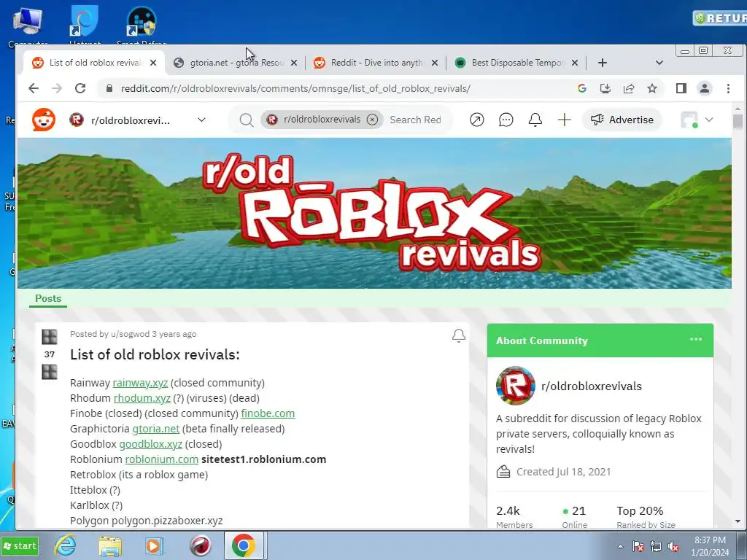Click the u/sogwod username
The height and width of the screenshot is (560, 747).
130,334
